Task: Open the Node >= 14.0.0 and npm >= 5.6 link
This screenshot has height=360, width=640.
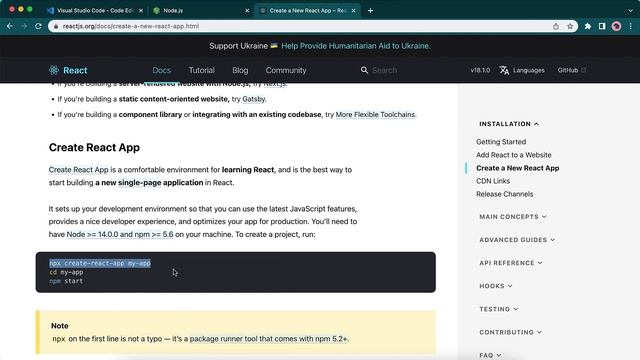Action: 120,234
